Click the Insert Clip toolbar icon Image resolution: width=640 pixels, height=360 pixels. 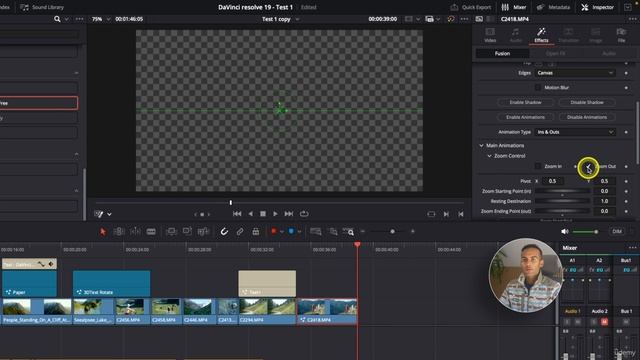(x=171, y=231)
